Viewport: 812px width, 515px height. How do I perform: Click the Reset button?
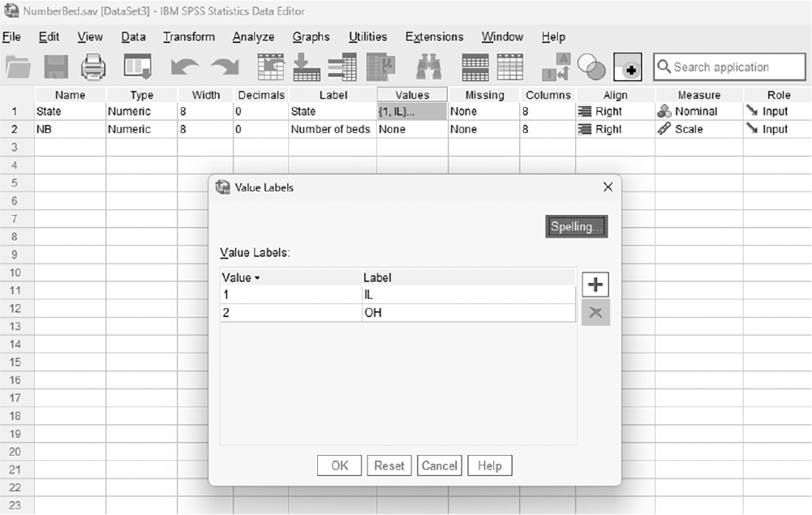tap(389, 466)
